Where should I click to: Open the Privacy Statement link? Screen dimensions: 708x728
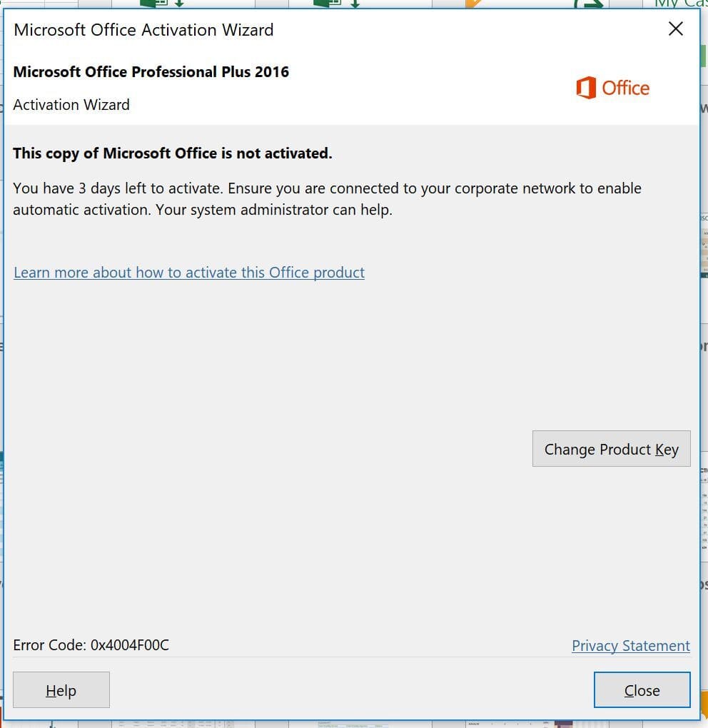coord(630,646)
